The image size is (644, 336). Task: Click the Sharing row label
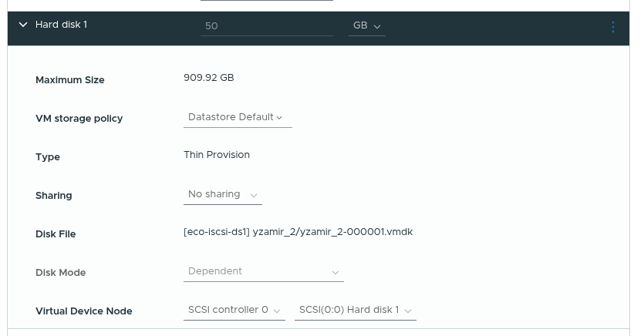[x=54, y=196]
